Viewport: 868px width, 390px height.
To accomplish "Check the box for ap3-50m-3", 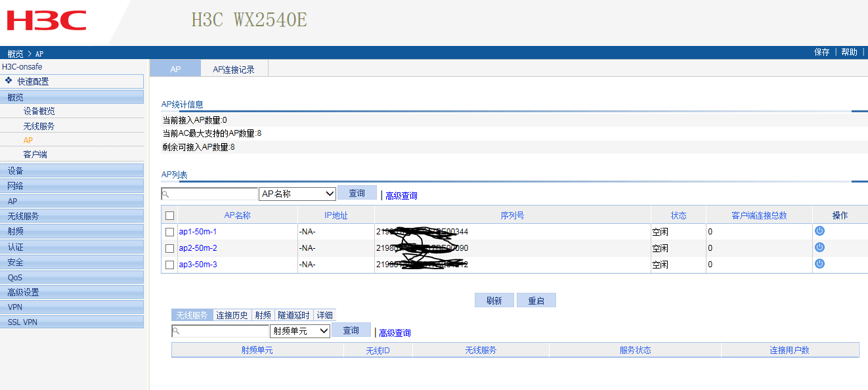I will point(170,265).
